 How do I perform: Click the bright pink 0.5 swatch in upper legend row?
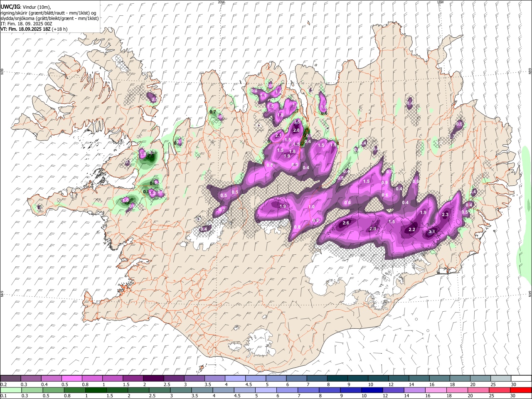(x=71, y=378)
